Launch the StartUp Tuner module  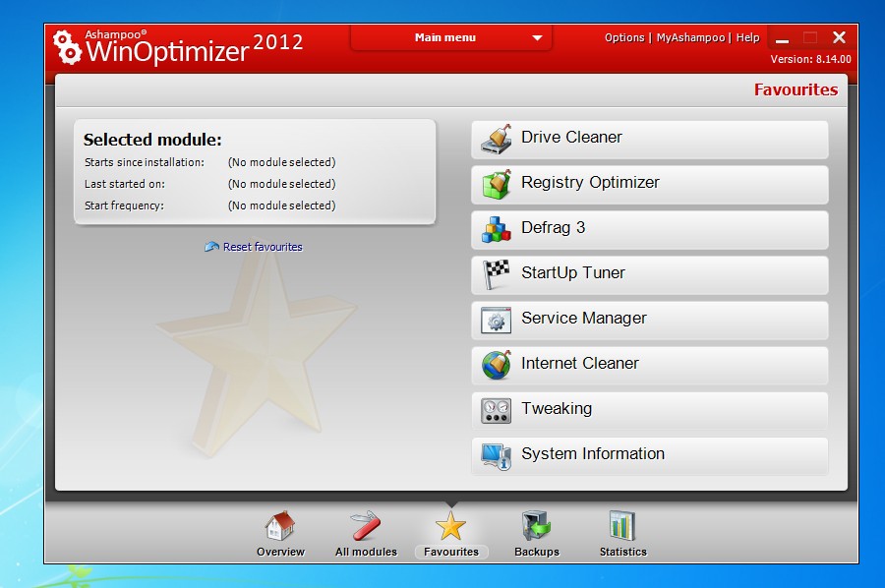coord(650,274)
